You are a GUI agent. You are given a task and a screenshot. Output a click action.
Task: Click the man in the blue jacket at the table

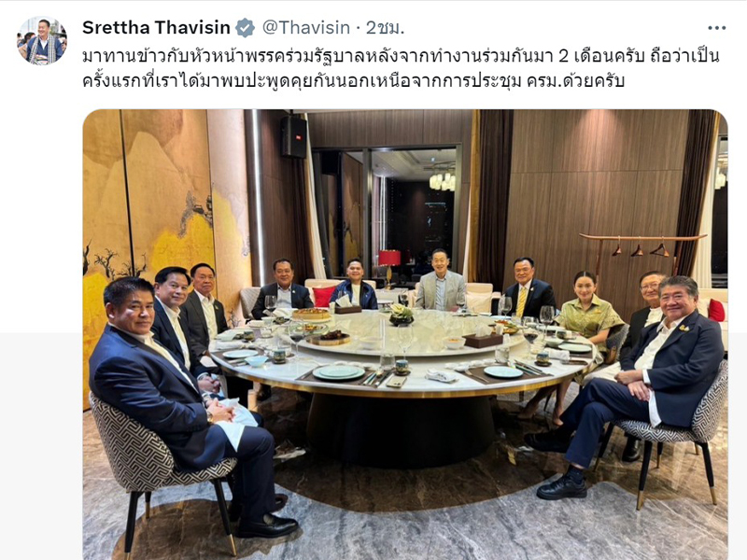point(355,285)
